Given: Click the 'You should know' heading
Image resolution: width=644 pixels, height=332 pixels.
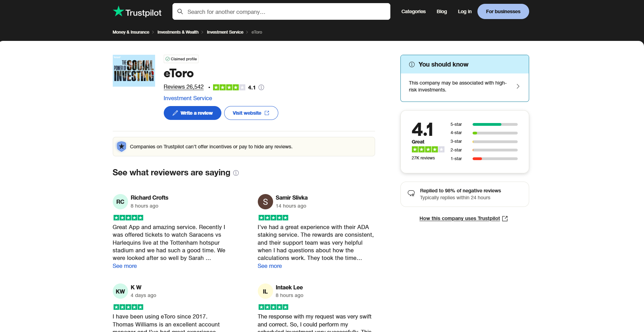Looking at the screenshot, I should click(x=443, y=64).
